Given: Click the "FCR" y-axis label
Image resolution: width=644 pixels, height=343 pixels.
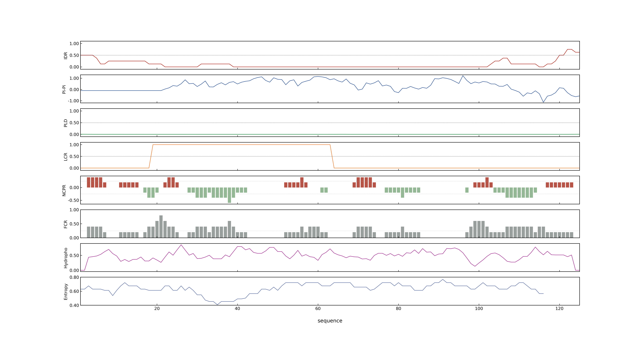Looking at the screenshot, I should pos(66,224).
